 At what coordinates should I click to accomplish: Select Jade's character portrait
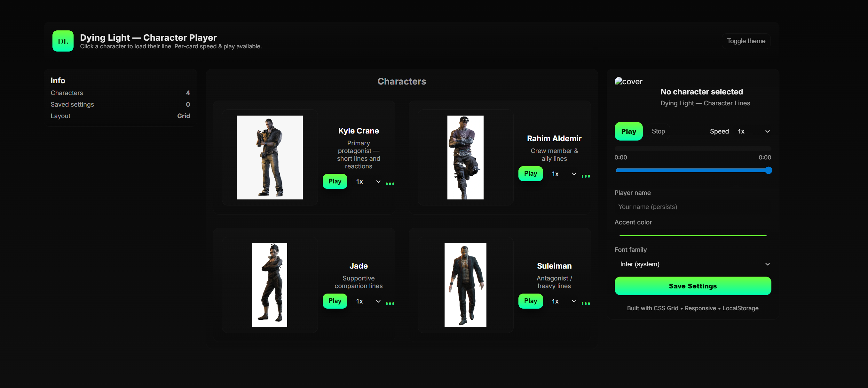(x=270, y=285)
